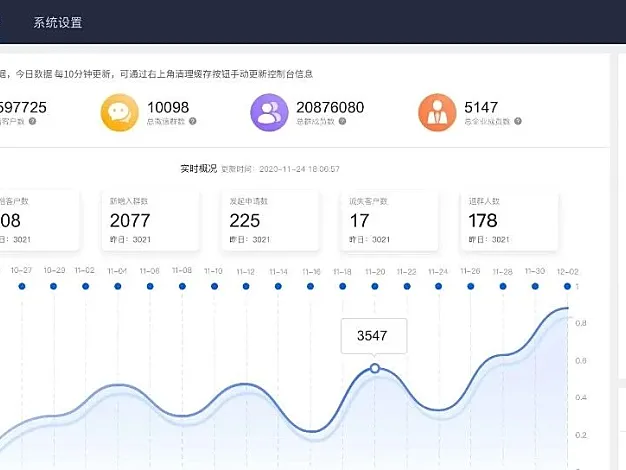Select the 流失客户数 card showing 17

[390, 219]
